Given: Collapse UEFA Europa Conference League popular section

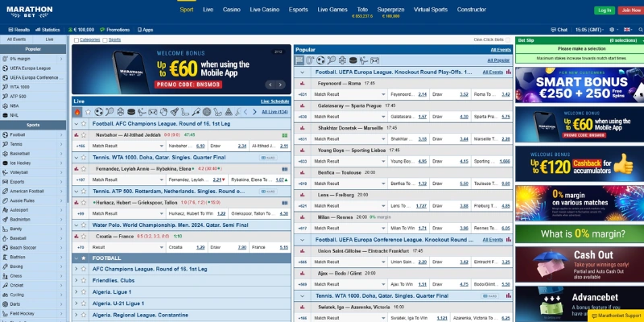Looking at the screenshot, I should [303, 239].
